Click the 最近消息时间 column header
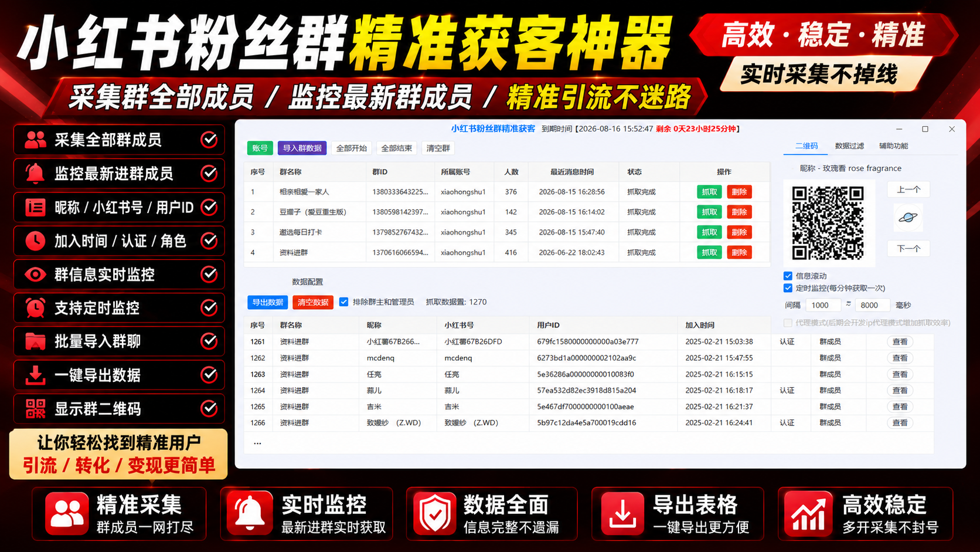Screen dimensions: 980x552 pos(572,172)
